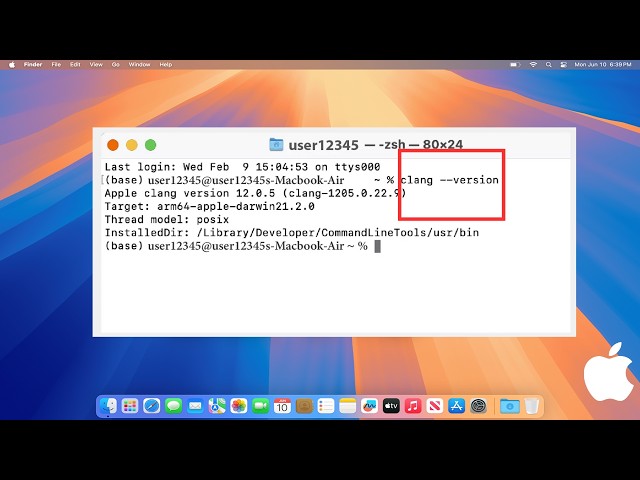This screenshot has height=480, width=640.
Task: Open Notes from the Dock
Action: tap(347, 406)
